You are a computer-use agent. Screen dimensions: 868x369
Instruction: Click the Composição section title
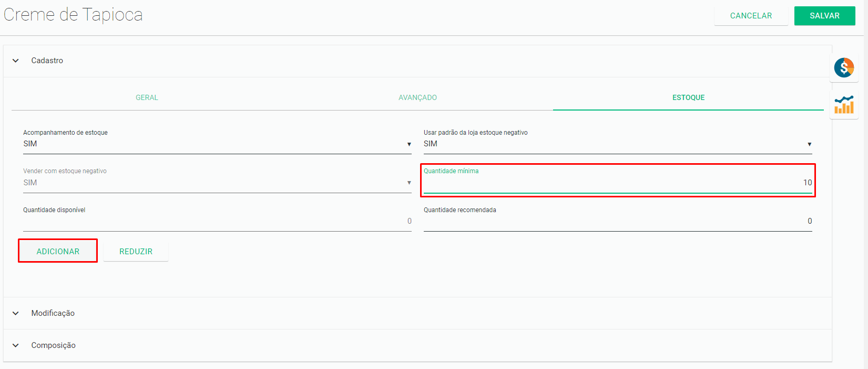click(x=53, y=345)
